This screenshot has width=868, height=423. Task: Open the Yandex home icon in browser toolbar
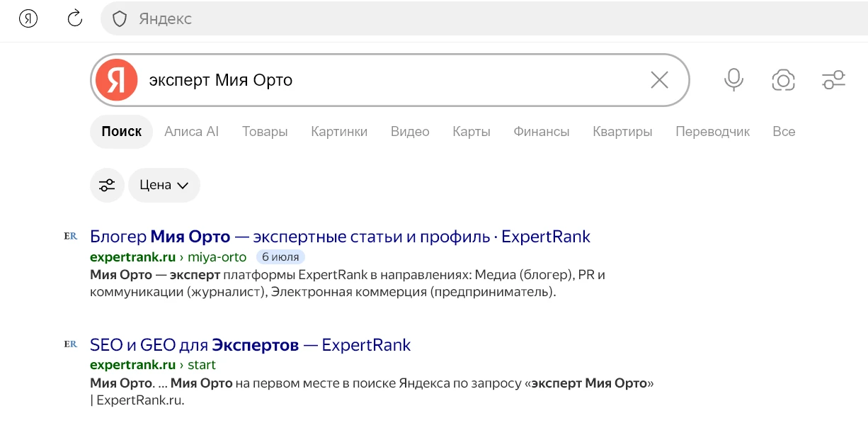[x=28, y=18]
